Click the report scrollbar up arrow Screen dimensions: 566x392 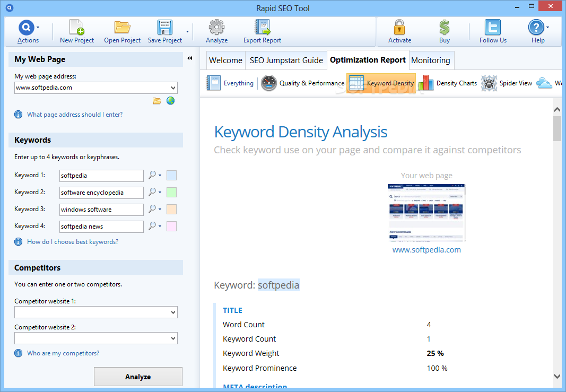[x=556, y=110]
